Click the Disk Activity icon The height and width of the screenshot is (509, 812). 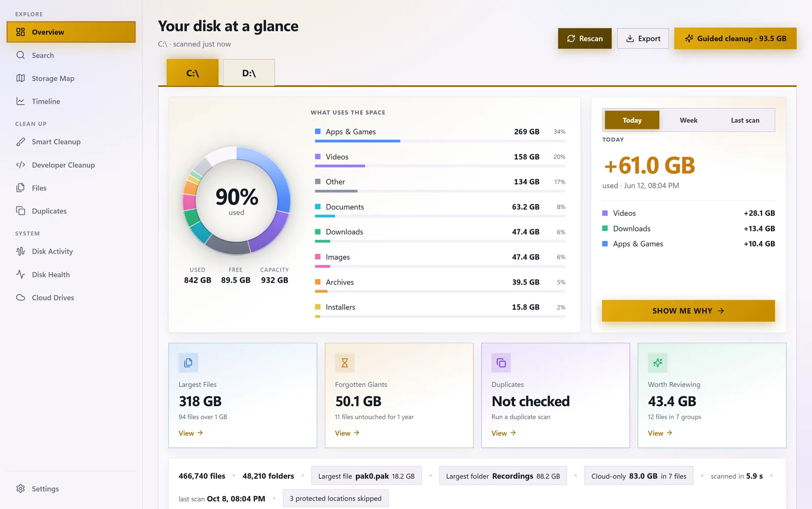click(20, 251)
